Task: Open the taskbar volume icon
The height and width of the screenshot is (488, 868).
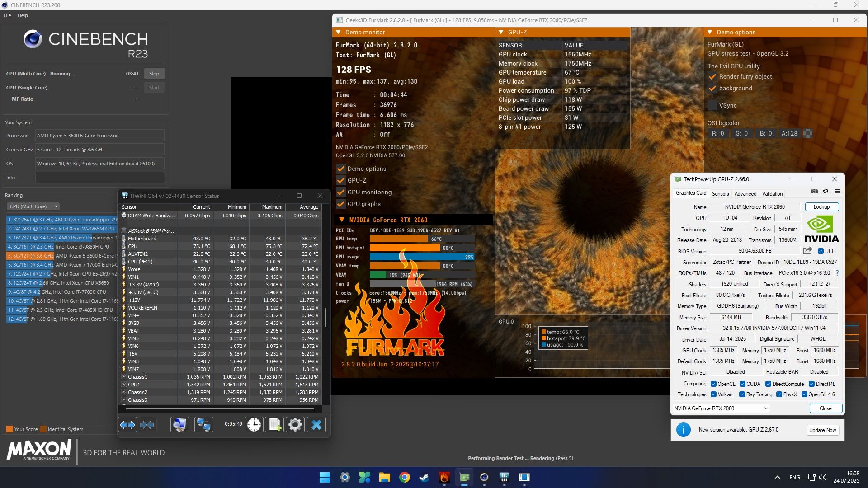Action: 823,477
